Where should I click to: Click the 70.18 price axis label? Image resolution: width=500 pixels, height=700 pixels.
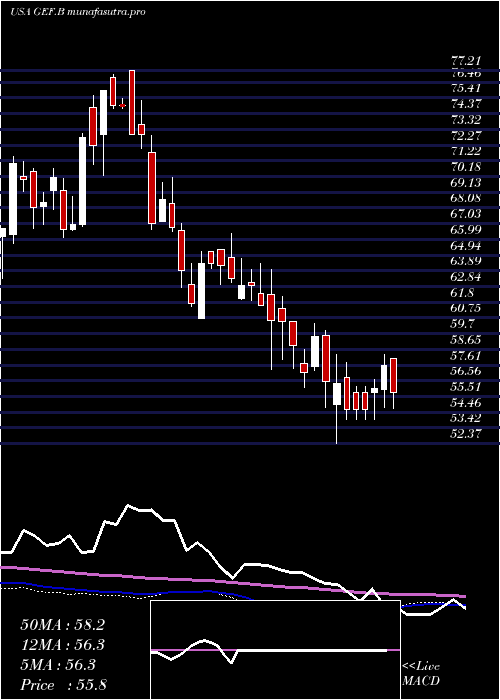(x=465, y=167)
